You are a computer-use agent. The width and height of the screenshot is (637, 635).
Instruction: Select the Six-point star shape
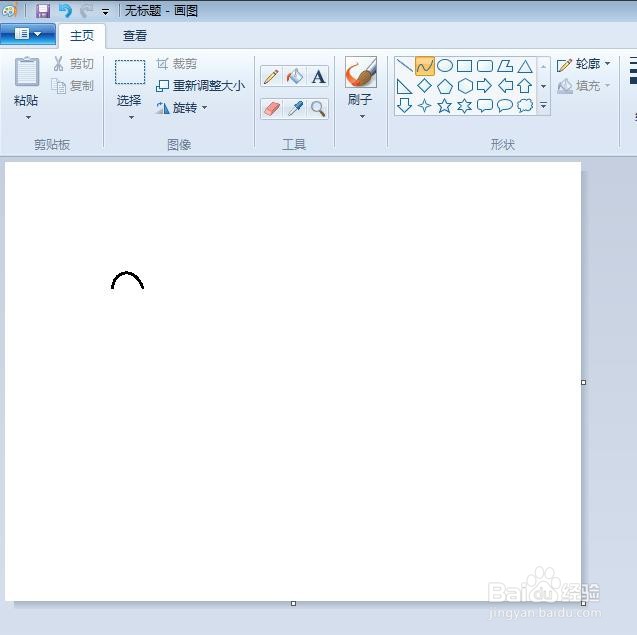464,106
